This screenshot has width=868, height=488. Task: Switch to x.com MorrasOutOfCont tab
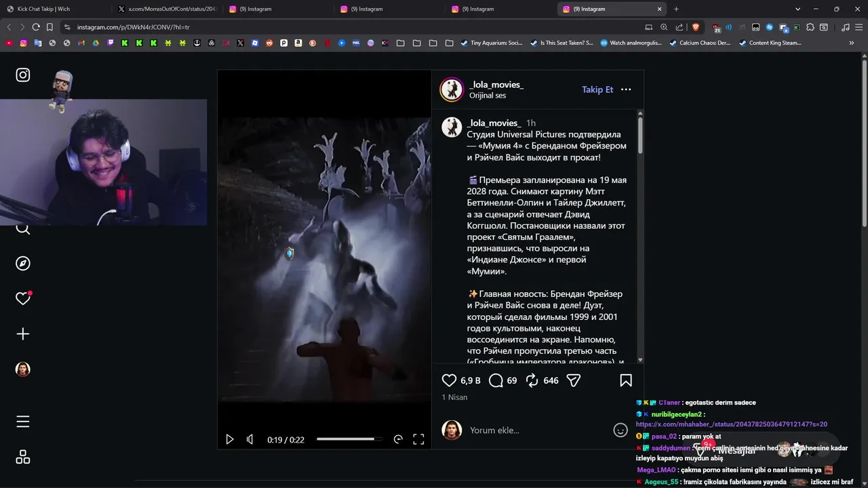(x=167, y=9)
